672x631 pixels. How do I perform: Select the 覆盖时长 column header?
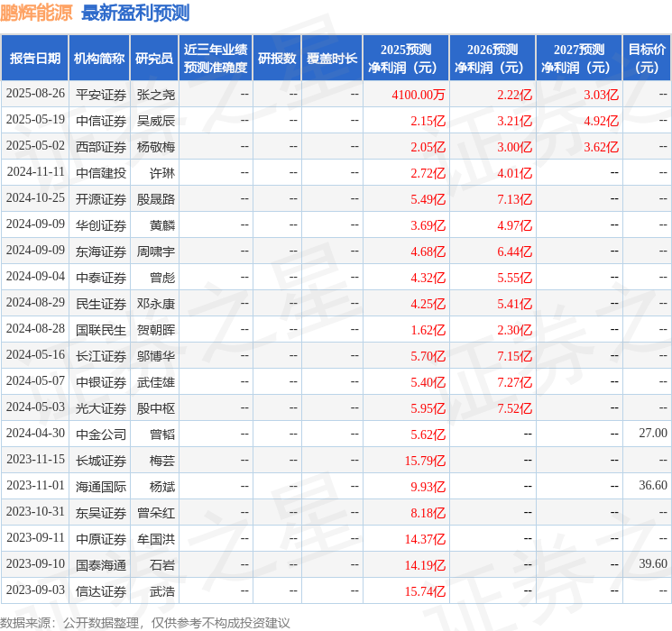pos(332,58)
